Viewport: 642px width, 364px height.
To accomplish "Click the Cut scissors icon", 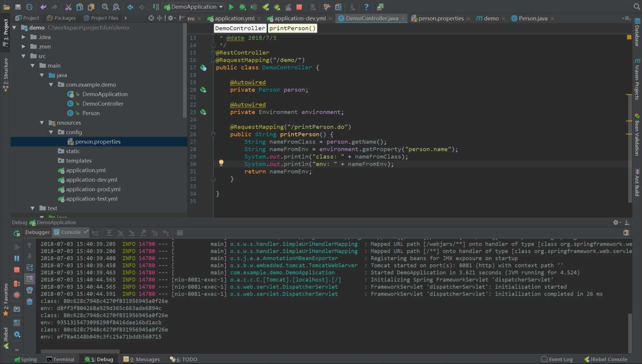I will (68, 7).
